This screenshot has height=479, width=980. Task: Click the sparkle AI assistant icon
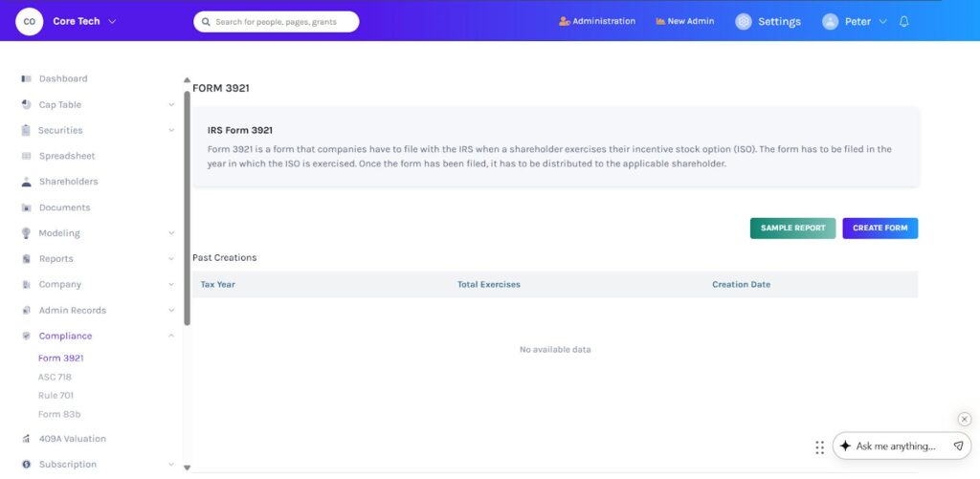pyautogui.click(x=846, y=446)
